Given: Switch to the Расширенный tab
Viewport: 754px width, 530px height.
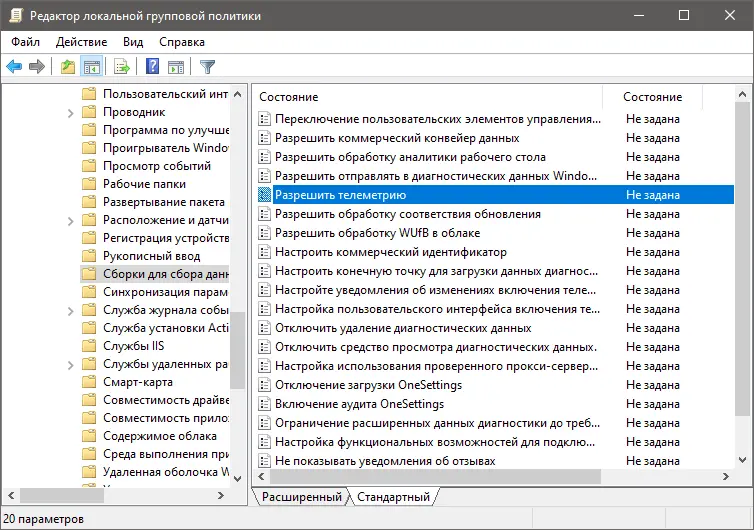Looking at the screenshot, I should (301, 497).
